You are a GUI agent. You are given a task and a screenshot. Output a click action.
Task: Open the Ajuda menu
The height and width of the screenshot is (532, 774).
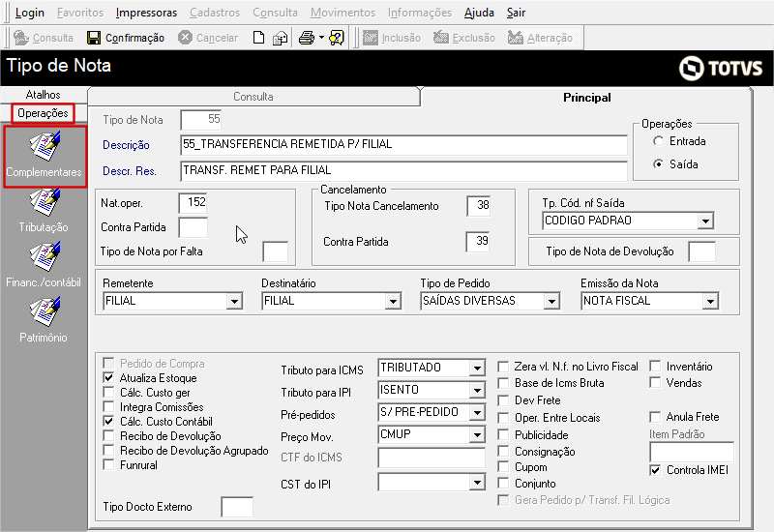pos(479,13)
